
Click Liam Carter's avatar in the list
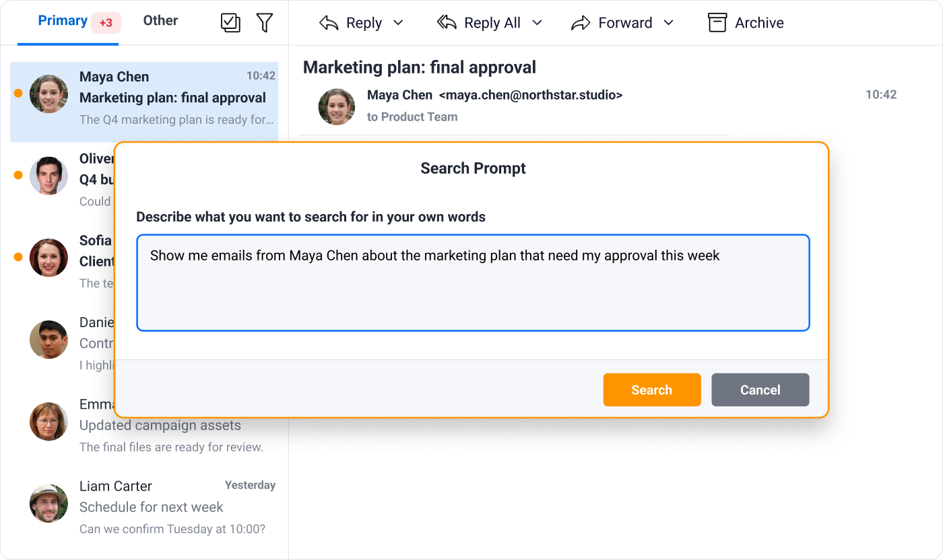(48, 504)
